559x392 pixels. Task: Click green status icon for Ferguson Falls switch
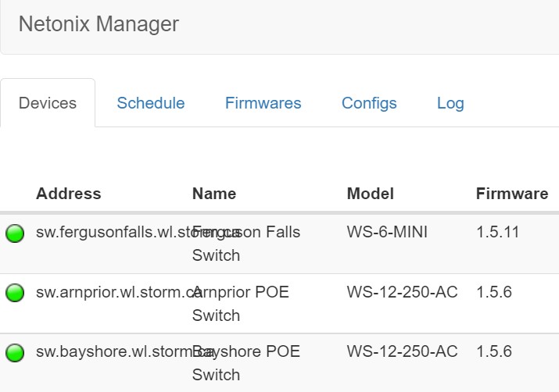(15, 233)
